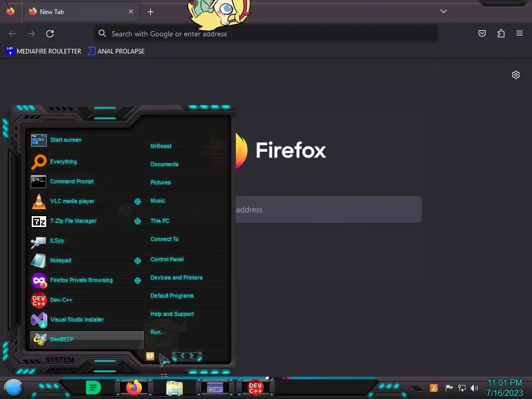Open the MrBeast user folder

(x=161, y=146)
